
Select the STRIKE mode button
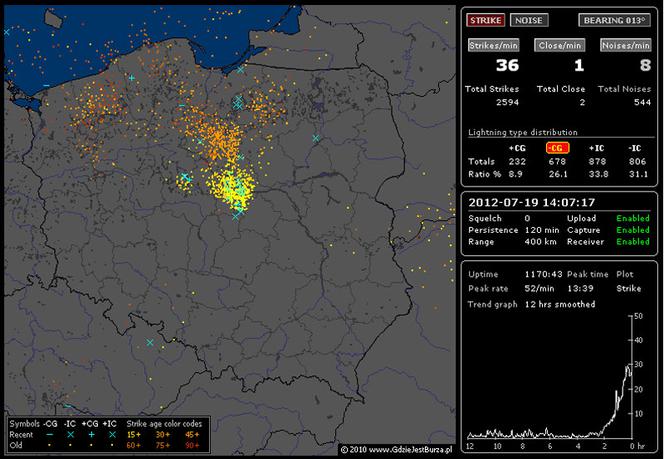485,20
